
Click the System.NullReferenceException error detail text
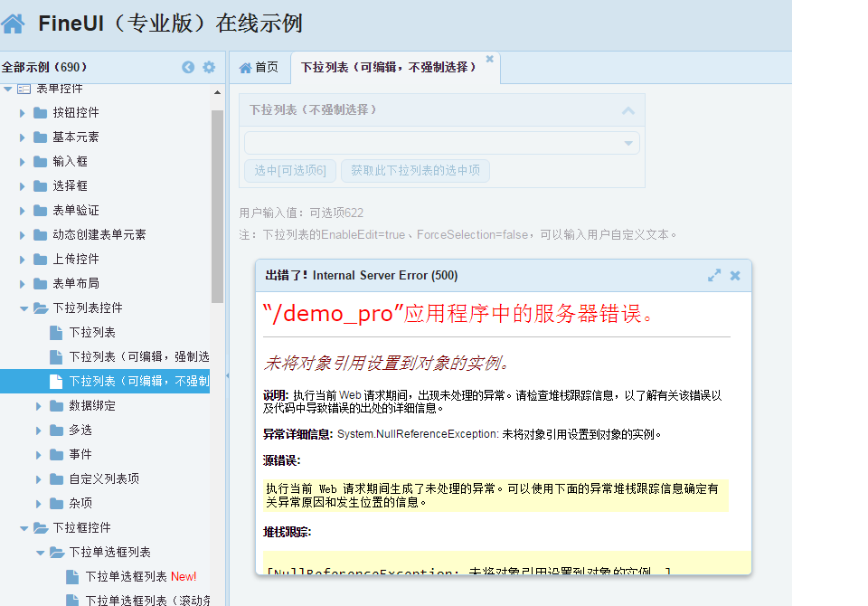(x=499, y=434)
